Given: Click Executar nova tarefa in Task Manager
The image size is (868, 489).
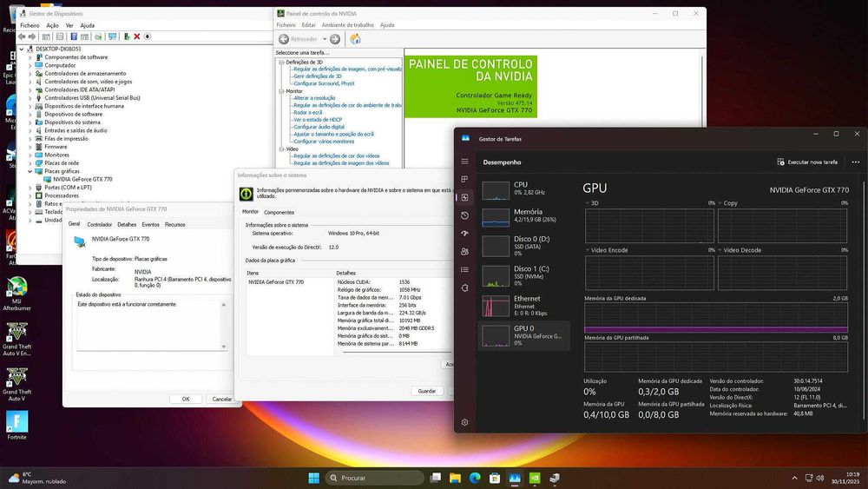Looking at the screenshot, I should (x=807, y=162).
